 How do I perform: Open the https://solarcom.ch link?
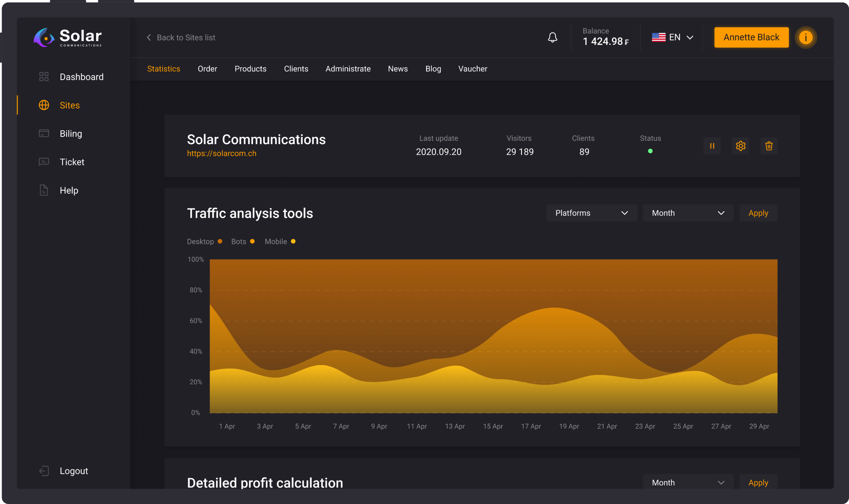pos(222,154)
